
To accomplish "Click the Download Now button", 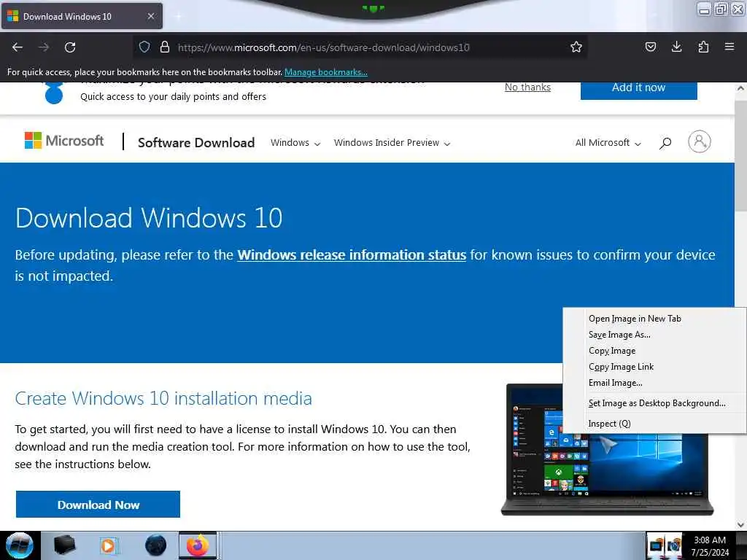I will pyautogui.click(x=98, y=505).
